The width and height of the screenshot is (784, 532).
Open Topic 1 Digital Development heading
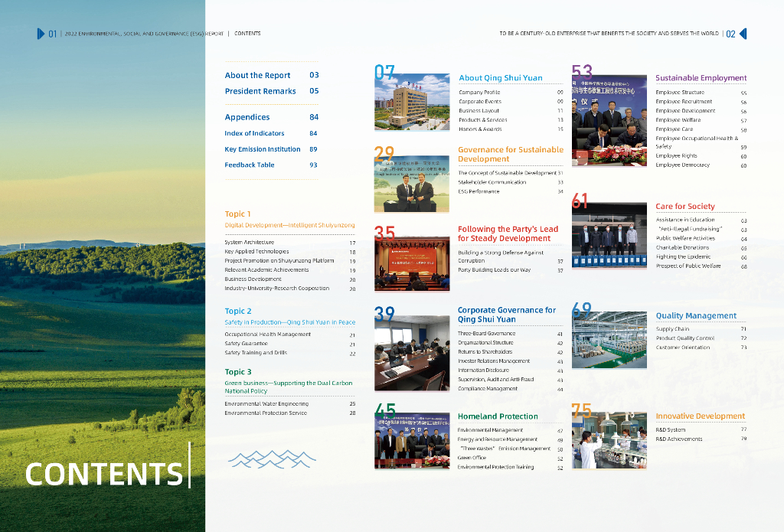(289, 226)
